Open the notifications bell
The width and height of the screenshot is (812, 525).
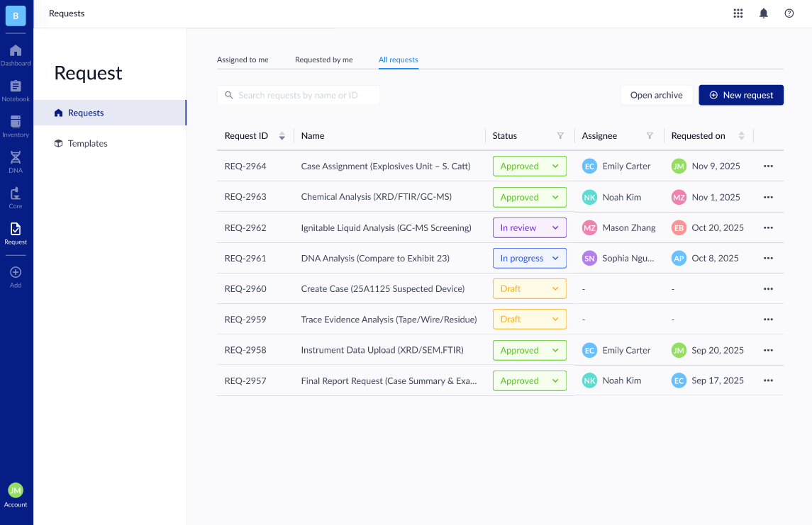(x=763, y=13)
